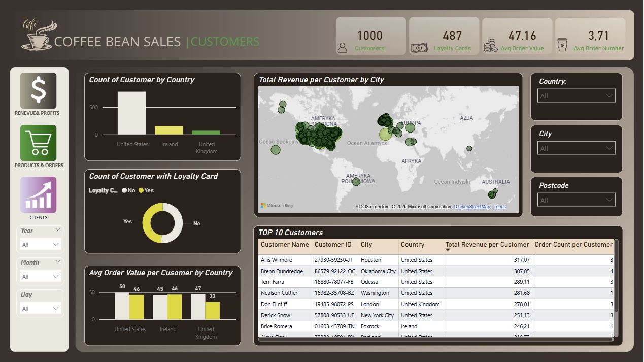Click the 47,16 Avg Order Value figure
This screenshot has width=644, height=362.
coord(522,36)
